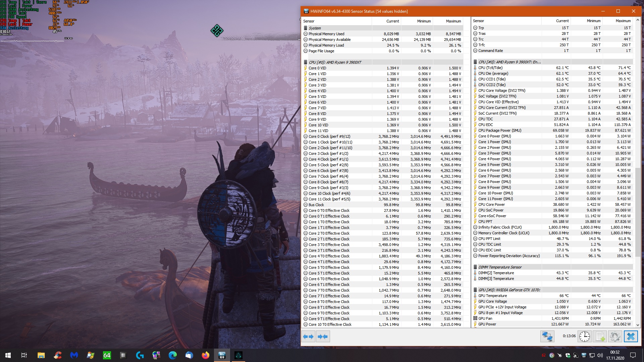Collapse the System sensor group header

pos(315,28)
